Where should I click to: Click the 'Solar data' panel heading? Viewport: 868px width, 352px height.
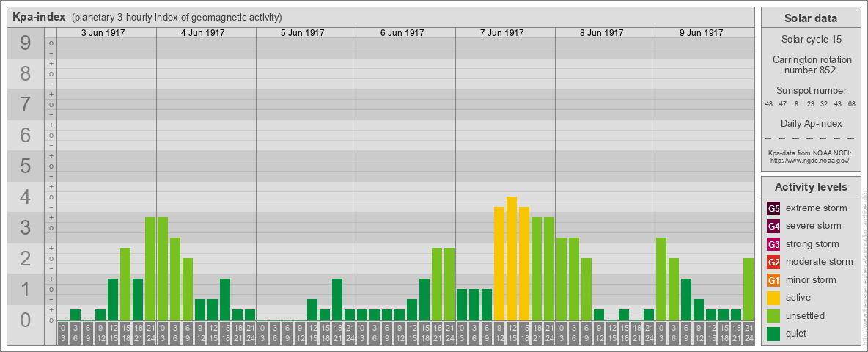pyautogui.click(x=810, y=18)
